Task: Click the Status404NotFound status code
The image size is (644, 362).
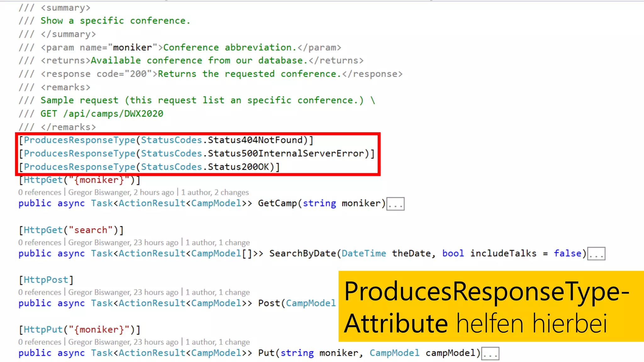Action: pyautogui.click(x=255, y=140)
